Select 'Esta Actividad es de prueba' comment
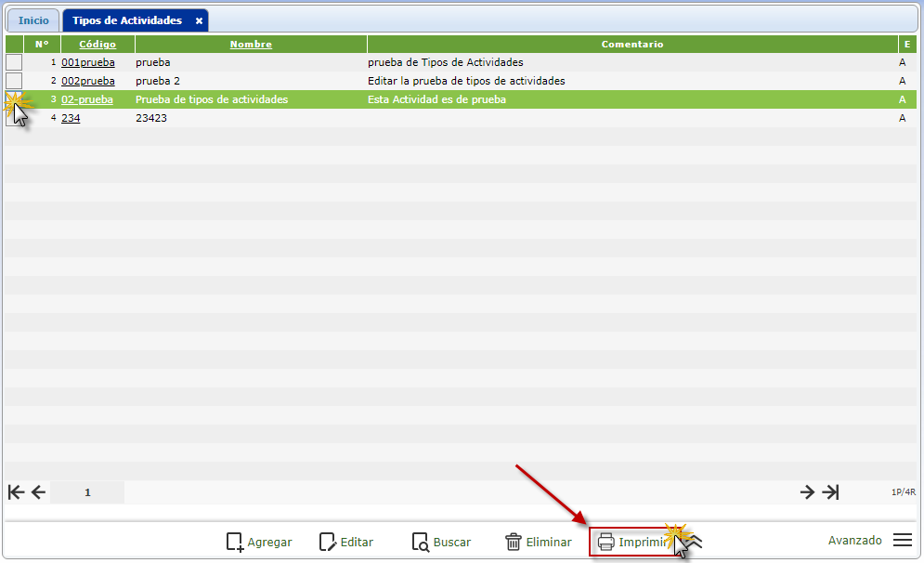Image resolution: width=924 pixels, height=563 pixels. pyautogui.click(x=436, y=99)
